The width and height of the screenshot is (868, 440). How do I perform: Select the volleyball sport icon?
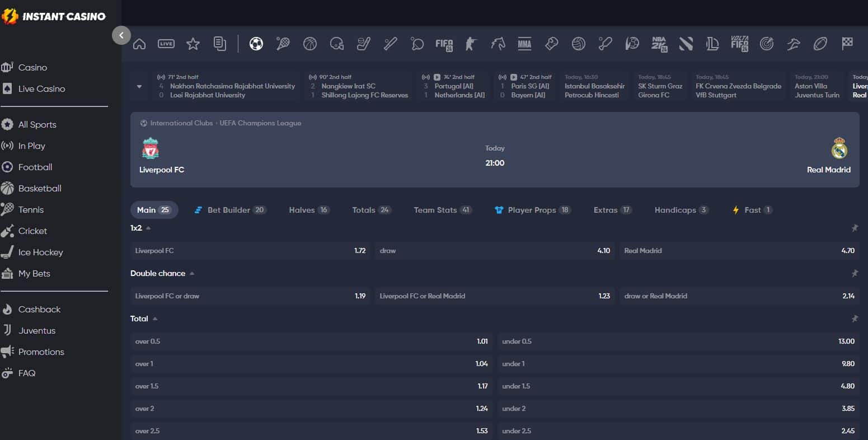point(578,44)
